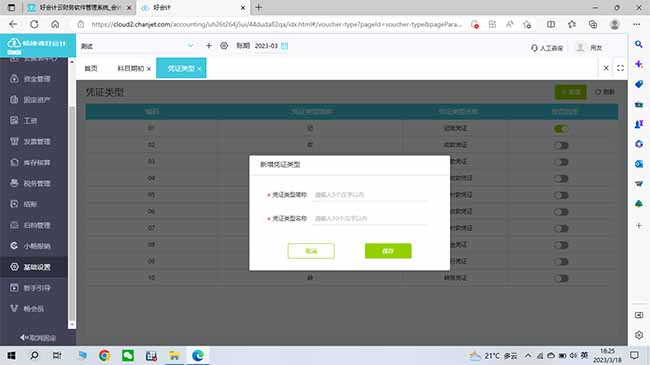This screenshot has height=365, width=650.
Task: Click browser favorites star icon
Action: 572,24
